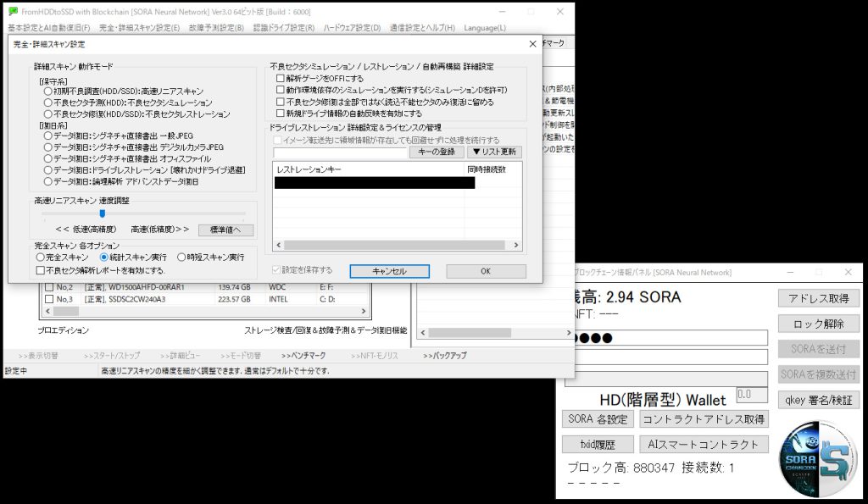Viewport: 868px width, 504px height.
Task: Reset speed with 標準値へ button
Action: 225,230
